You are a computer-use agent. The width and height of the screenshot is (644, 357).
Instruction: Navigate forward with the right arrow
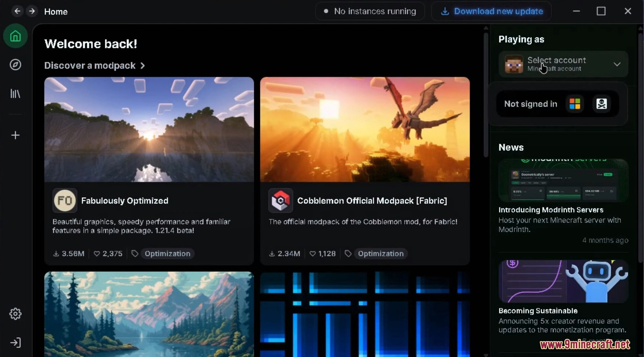tap(32, 11)
